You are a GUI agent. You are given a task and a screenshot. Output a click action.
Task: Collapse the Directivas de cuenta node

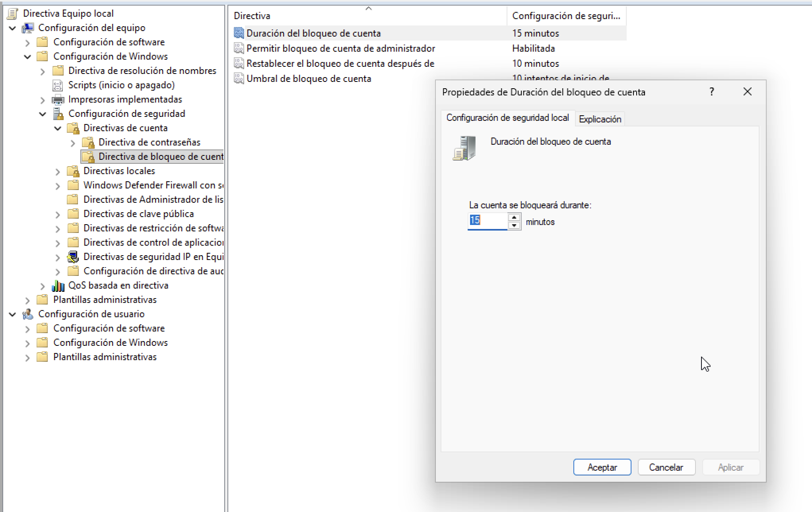[58, 128]
